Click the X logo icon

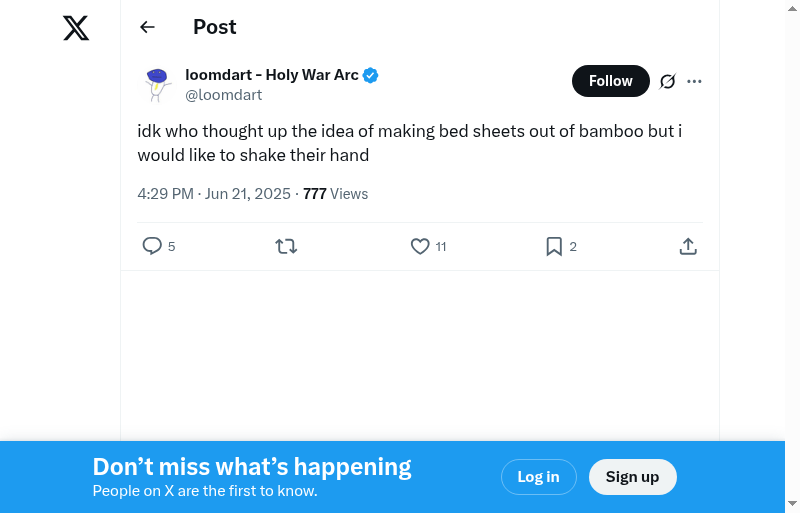(76, 28)
